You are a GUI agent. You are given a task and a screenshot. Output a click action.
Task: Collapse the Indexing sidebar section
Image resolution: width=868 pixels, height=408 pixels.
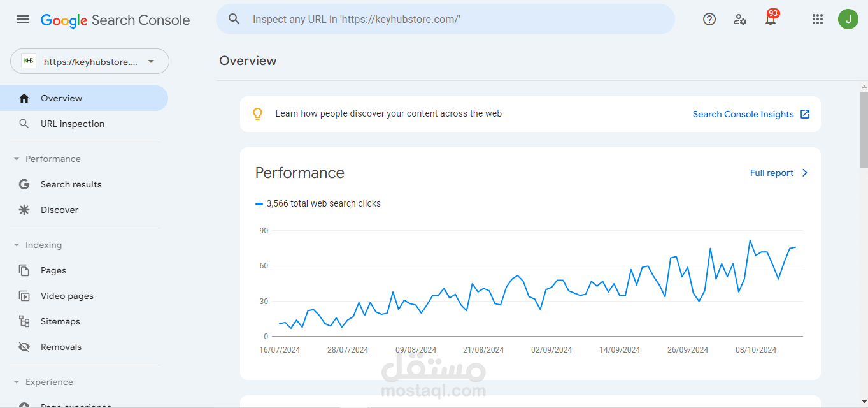point(17,245)
